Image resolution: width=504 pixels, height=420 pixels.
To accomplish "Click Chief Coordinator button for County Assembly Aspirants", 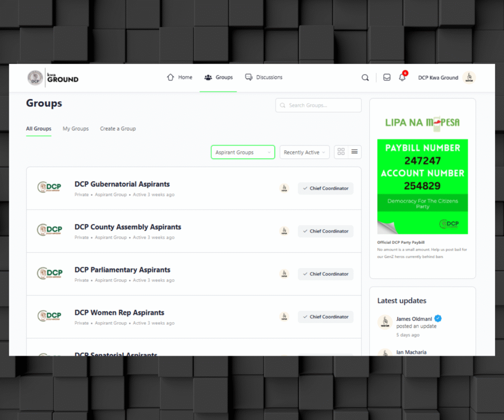I will pos(326,231).
